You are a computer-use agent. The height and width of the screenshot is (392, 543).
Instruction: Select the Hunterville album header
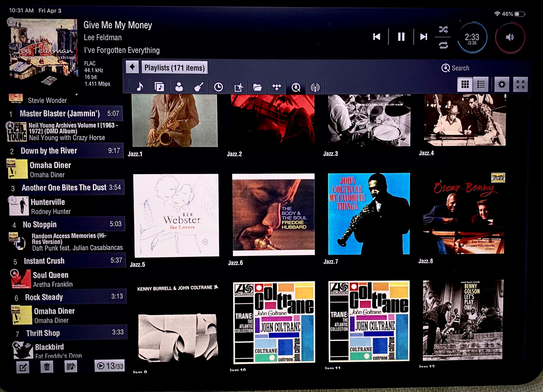point(66,206)
